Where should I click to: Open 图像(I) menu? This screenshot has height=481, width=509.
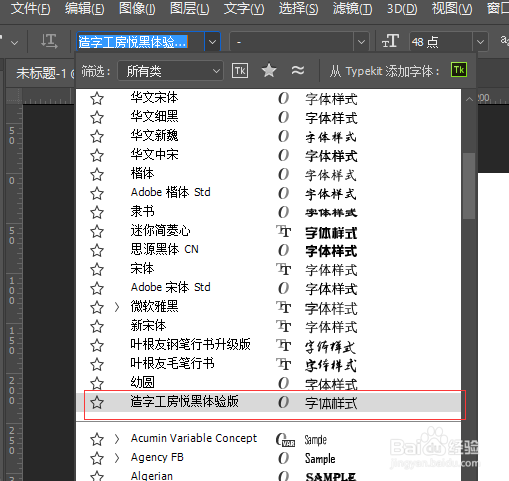[137, 8]
